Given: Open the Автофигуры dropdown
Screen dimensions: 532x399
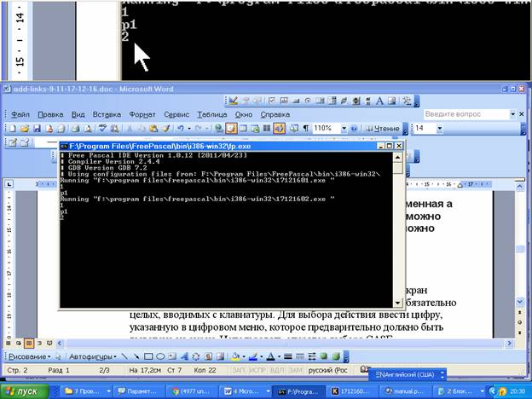Looking at the screenshot, I should (93, 356).
